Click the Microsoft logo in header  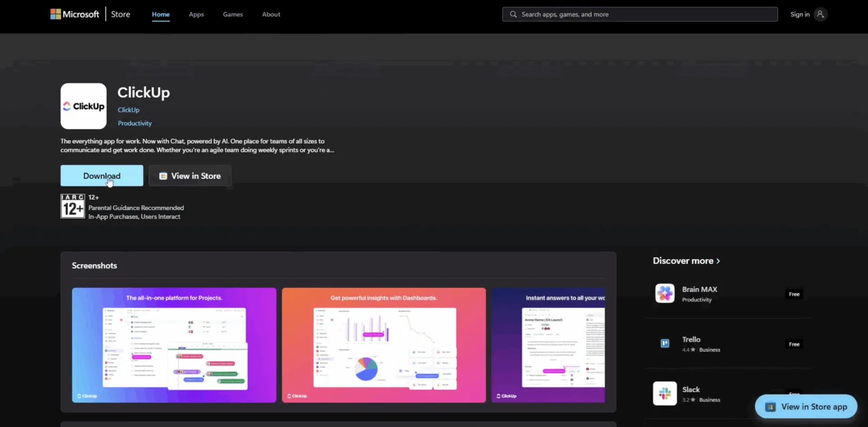[x=75, y=14]
